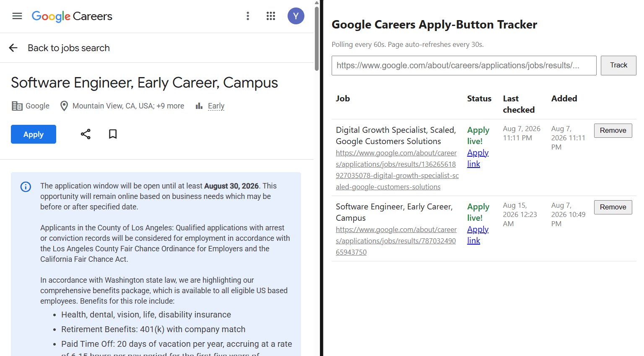Viewport: 644px width, 356px height.
Task: Click 'Mountain View, CA, USA' location text
Action: pos(113,106)
